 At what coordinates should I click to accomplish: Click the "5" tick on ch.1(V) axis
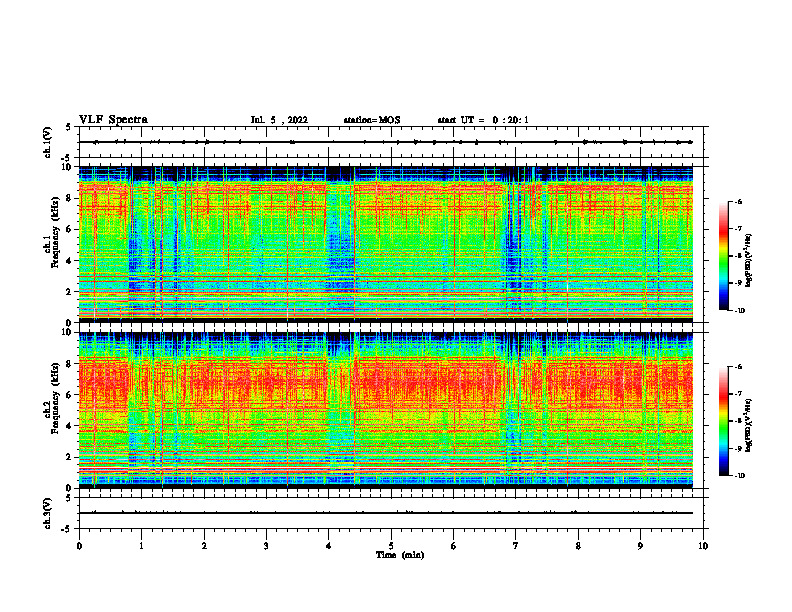69,127
